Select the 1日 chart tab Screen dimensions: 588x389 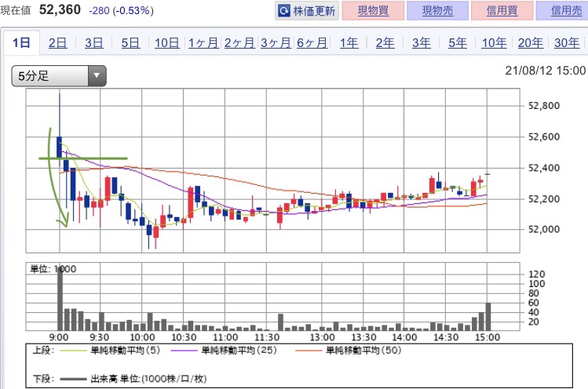point(21,42)
